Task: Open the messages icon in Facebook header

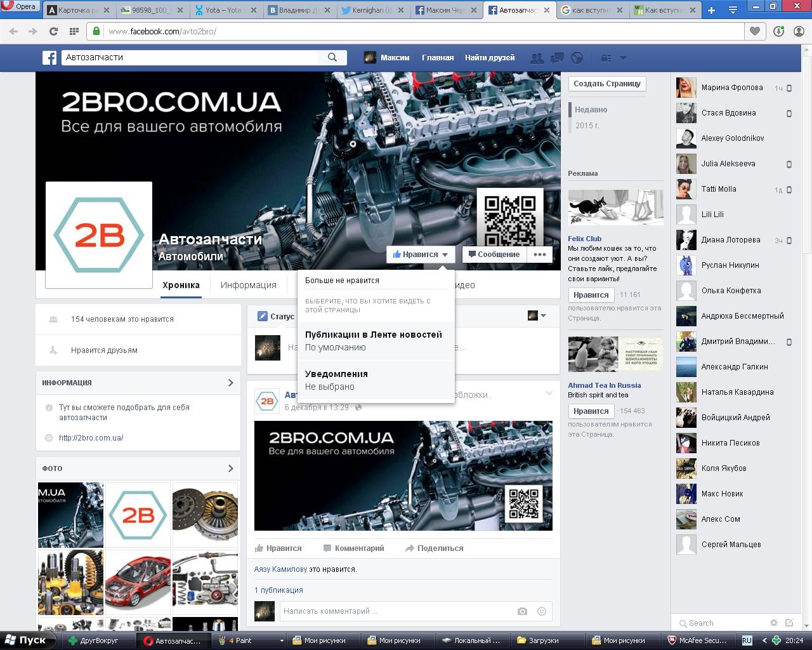Action: coord(557,58)
